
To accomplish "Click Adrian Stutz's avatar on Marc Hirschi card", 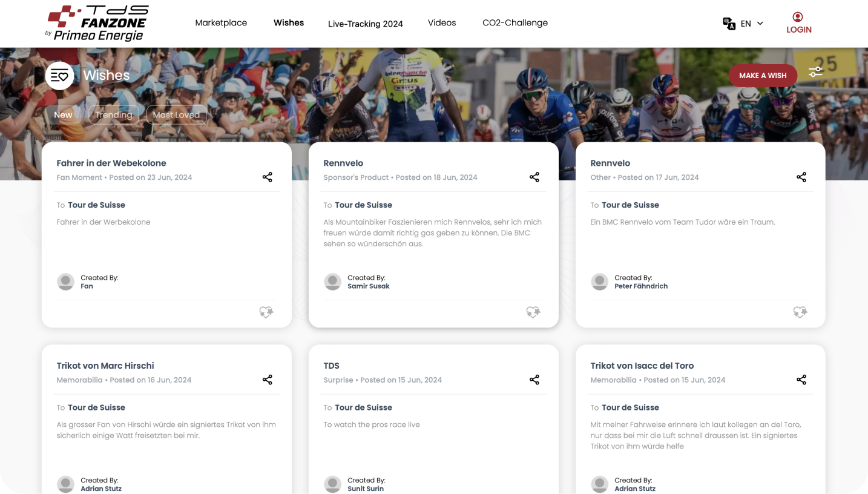I will (x=65, y=484).
